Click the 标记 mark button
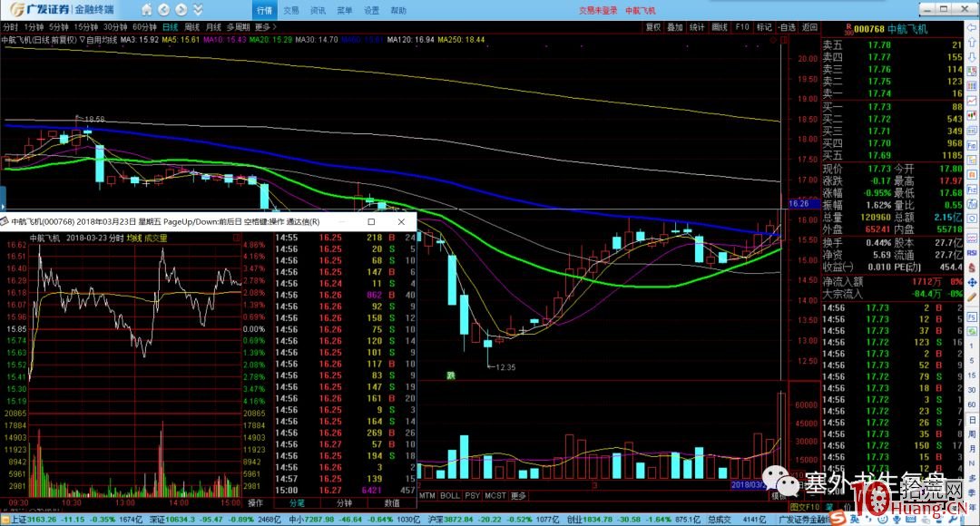The height and width of the screenshot is (526, 980). coord(764,27)
